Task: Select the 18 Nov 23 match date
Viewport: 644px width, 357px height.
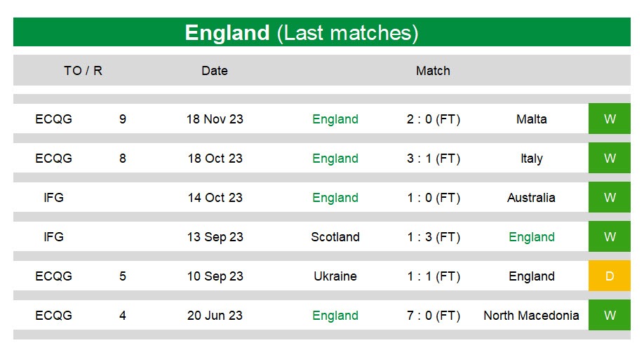Action: click(215, 119)
